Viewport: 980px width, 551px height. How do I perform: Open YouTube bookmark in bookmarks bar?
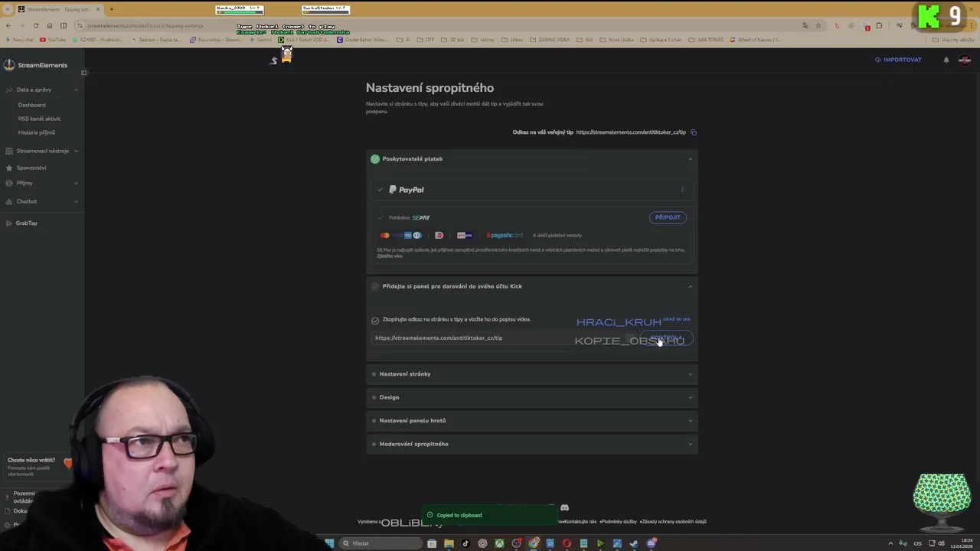(54, 40)
